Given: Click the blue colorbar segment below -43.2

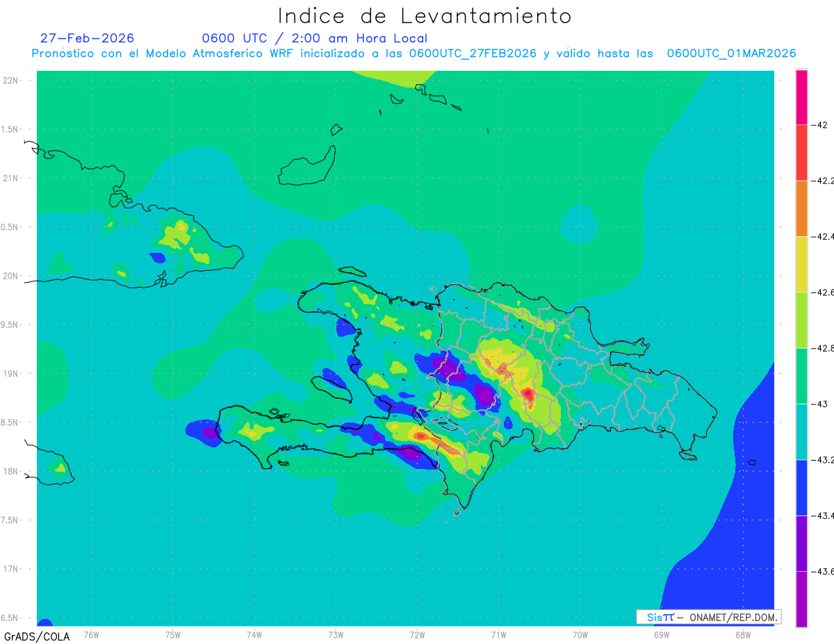Looking at the screenshot, I should click(801, 487).
